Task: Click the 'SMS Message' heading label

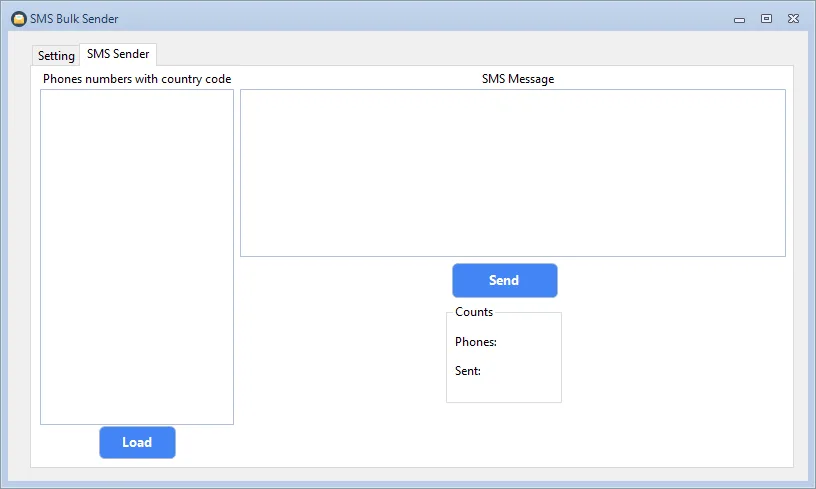Action: click(x=517, y=79)
